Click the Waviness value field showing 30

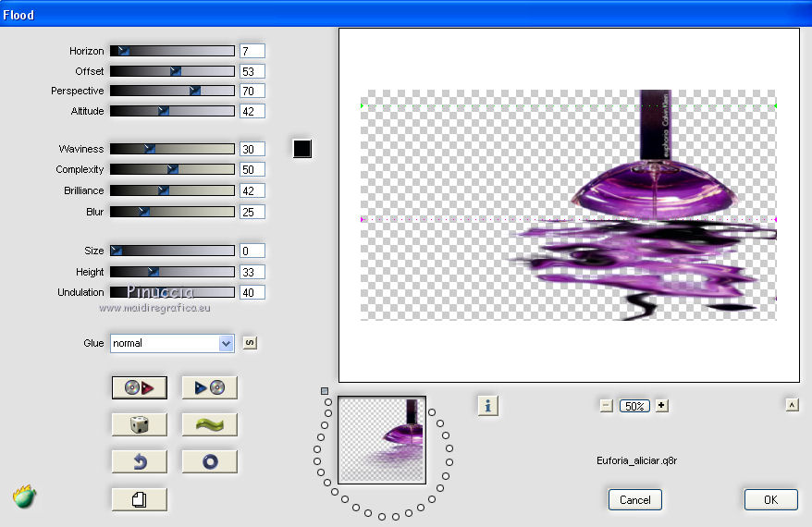252,149
